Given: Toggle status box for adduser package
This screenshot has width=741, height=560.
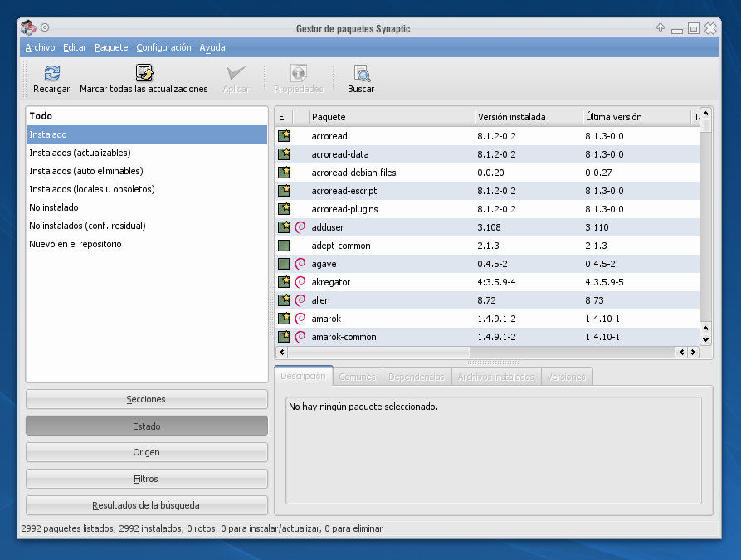Looking at the screenshot, I should pos(284,227).
